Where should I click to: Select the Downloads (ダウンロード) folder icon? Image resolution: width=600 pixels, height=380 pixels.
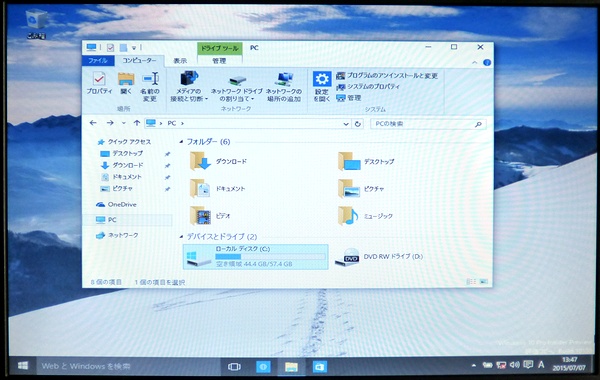click(x=201, y=161)
